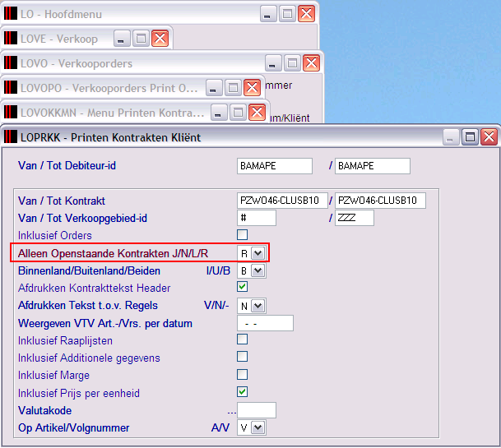Minimize the LOVE - Verkoop window
This screenshot has height=448, width=501.
coord(122,39)
